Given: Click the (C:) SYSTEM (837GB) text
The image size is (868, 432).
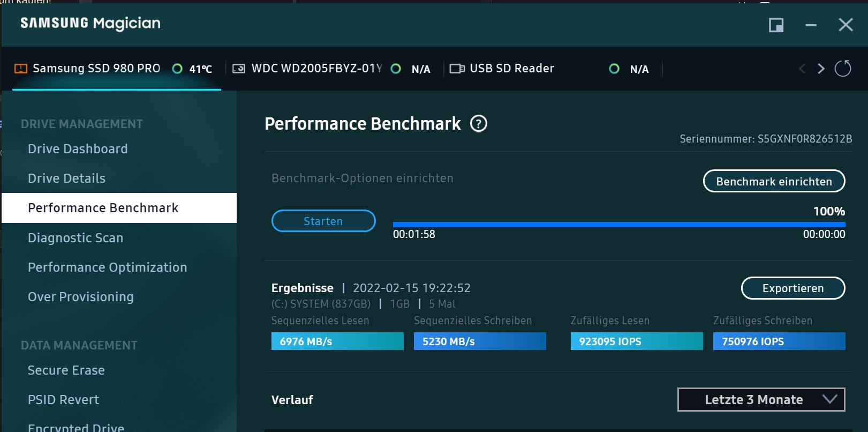Looking at the screenshot, I should point(321,304).
